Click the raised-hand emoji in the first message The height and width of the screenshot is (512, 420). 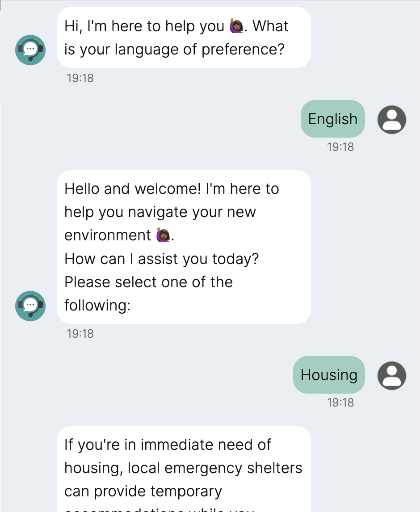pyautogui.click(x=238, y=27)
